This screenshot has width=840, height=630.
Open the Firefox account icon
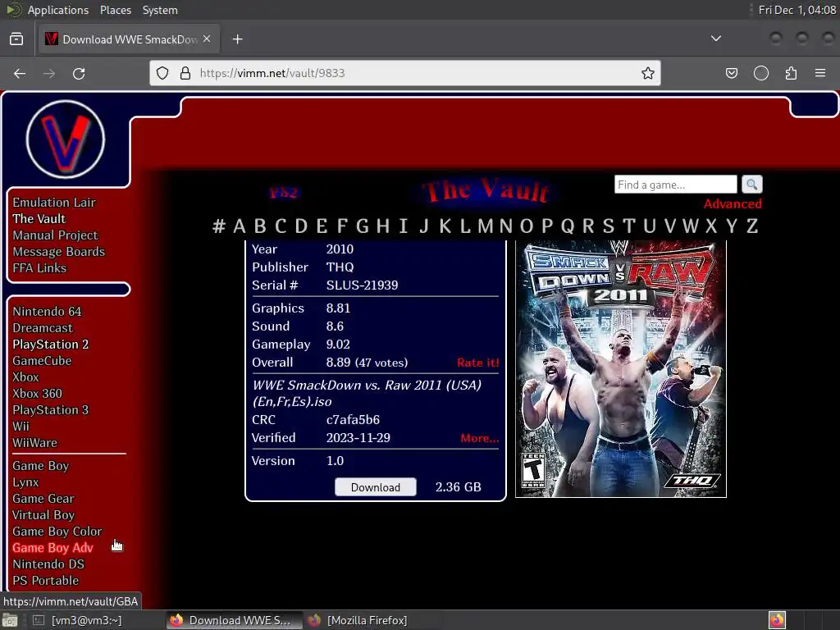click(761, 73)
